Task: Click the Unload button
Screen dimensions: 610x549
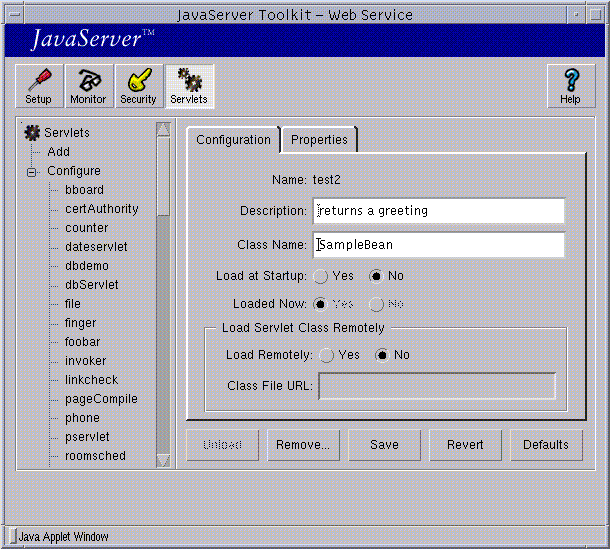Action: coord(223,445)
